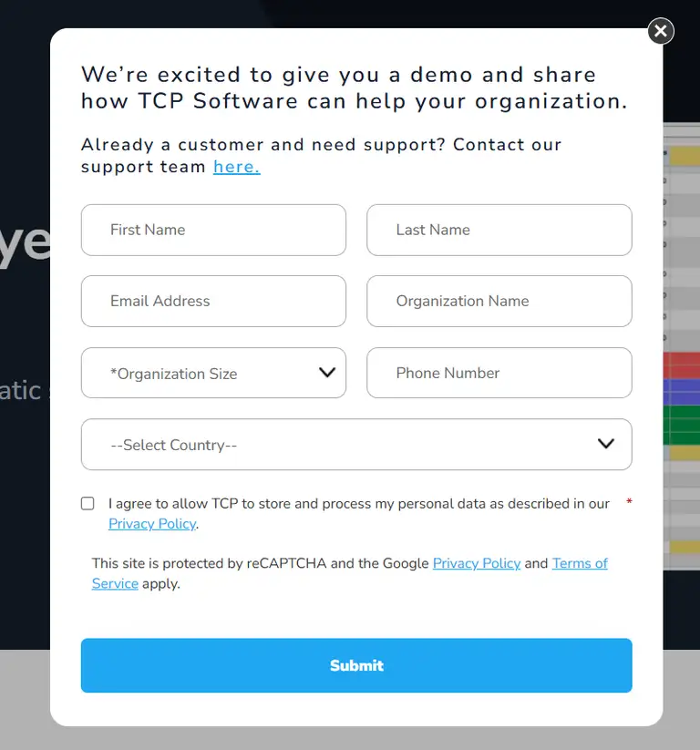This screenshot has height=750, width=700.
Task: Follow the support team "here." link
Action: (x=236, y=167)
